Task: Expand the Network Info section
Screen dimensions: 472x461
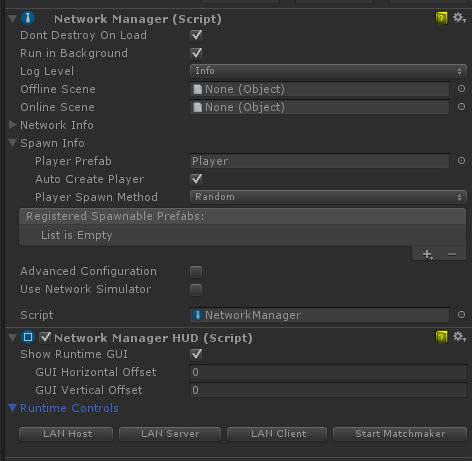Action: (13, 125)
